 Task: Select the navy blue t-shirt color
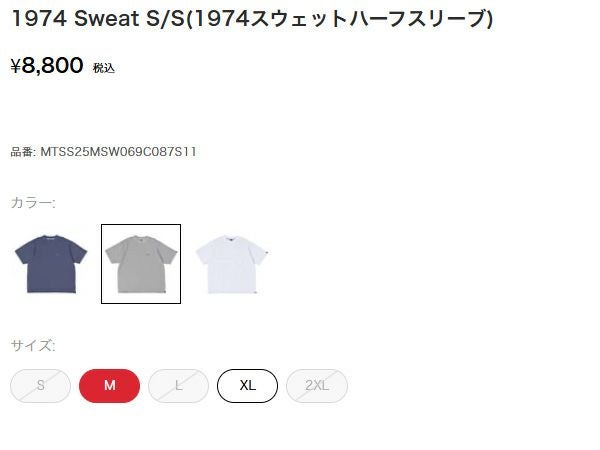point(51,264)
